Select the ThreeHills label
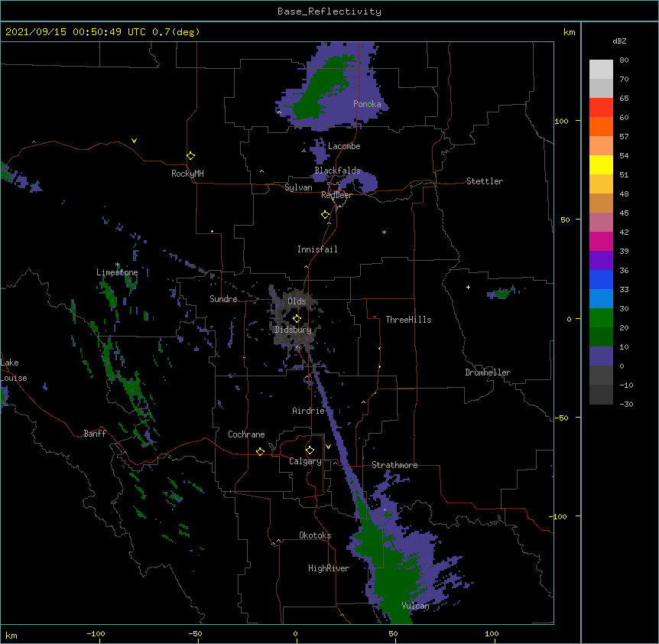659x644 pixels. [x=408, y=320]
